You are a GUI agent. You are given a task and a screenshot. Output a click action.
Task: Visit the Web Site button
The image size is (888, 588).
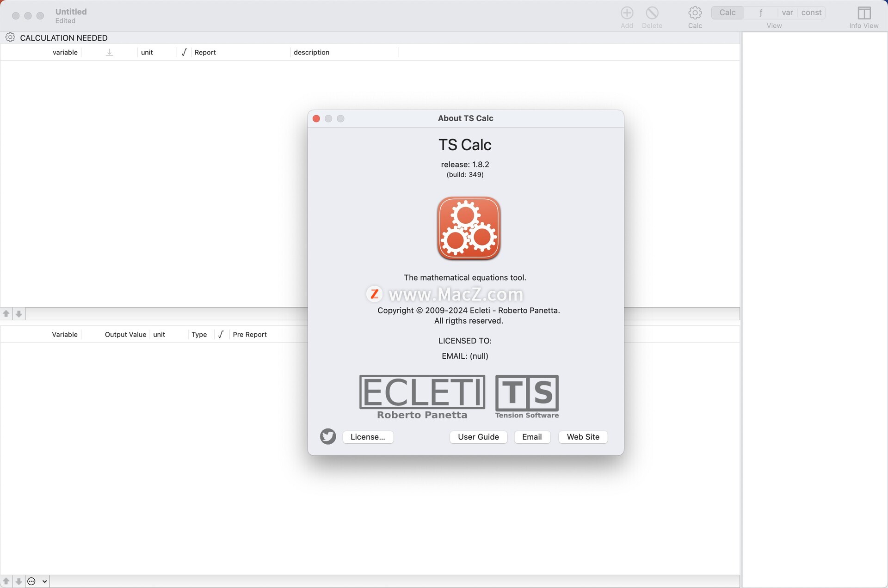pyautogui.click(x=583, y=437)
